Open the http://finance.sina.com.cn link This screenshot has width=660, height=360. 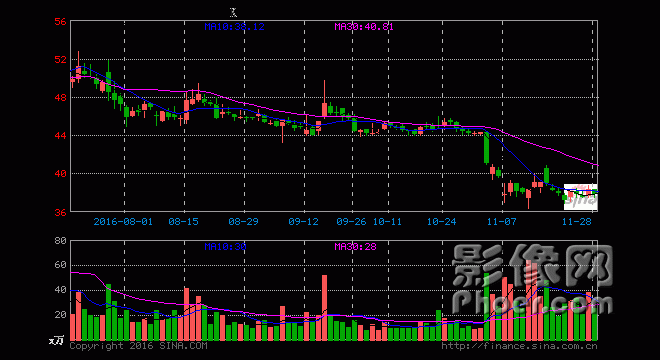[x=519, y=346]
